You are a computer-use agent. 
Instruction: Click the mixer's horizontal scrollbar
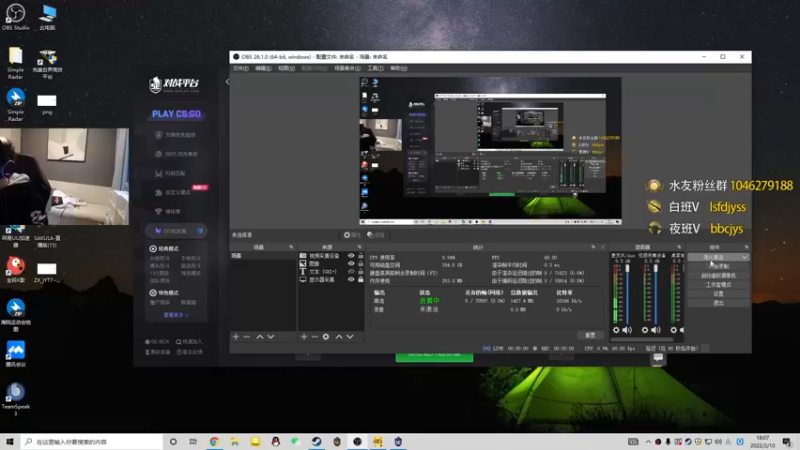pyautogui.click(x=642, y=339)
